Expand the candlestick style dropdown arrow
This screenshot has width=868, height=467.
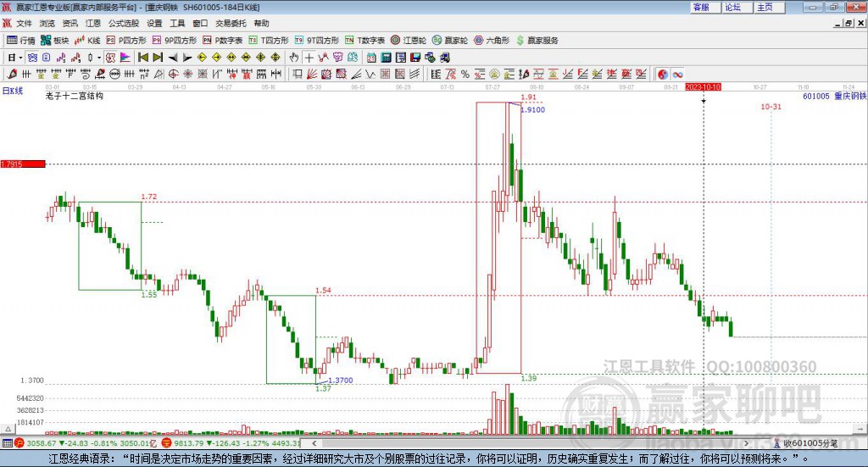(x=99, y=58)
